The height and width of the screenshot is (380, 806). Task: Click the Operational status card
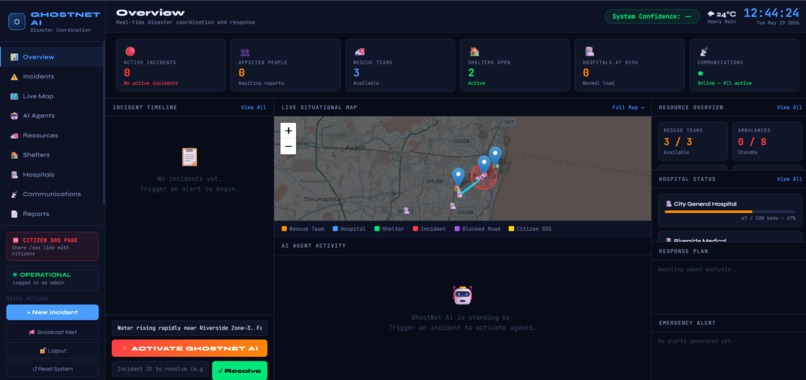coord(52,278)
